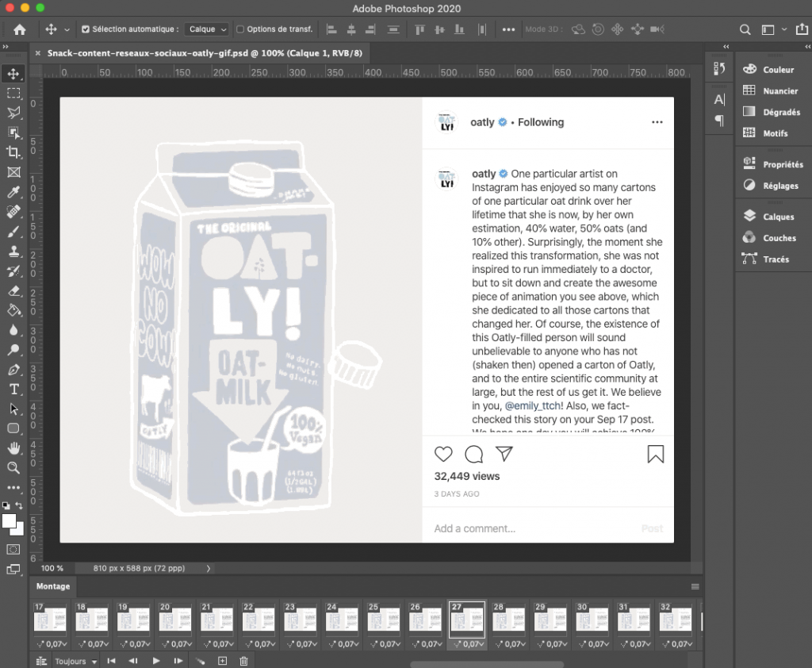Select the Eyedropper tool
Viewport: 812px width, 668px height.
13,192
